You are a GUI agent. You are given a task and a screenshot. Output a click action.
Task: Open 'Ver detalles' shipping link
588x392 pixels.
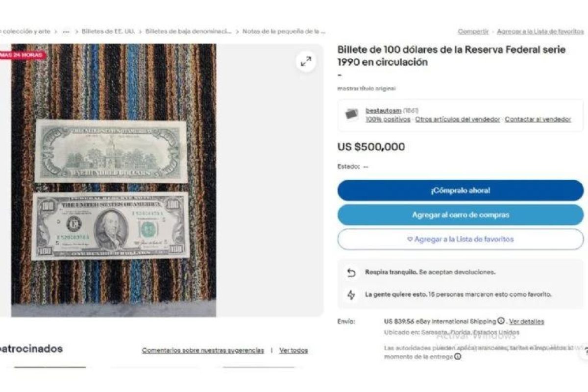coord(526,321)
